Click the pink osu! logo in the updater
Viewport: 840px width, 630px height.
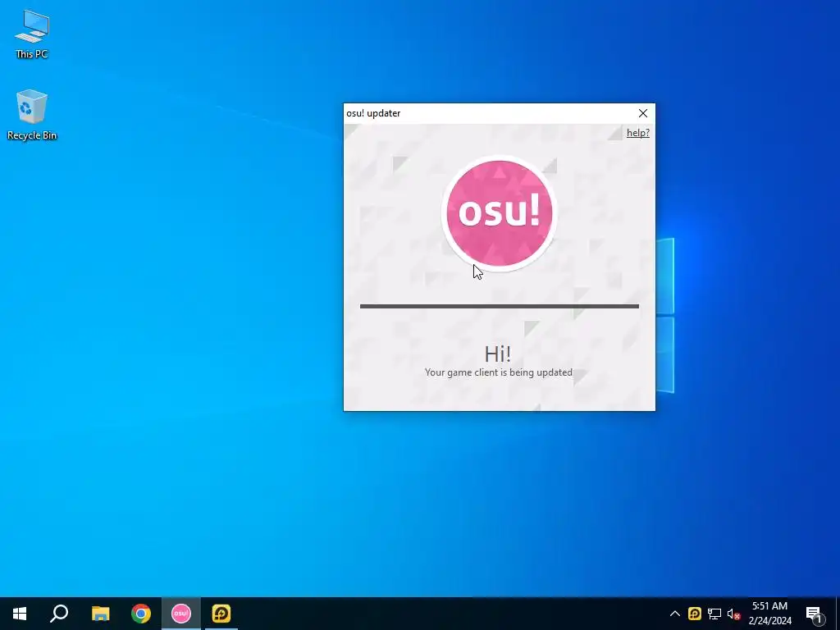click(x=500, y=212)
